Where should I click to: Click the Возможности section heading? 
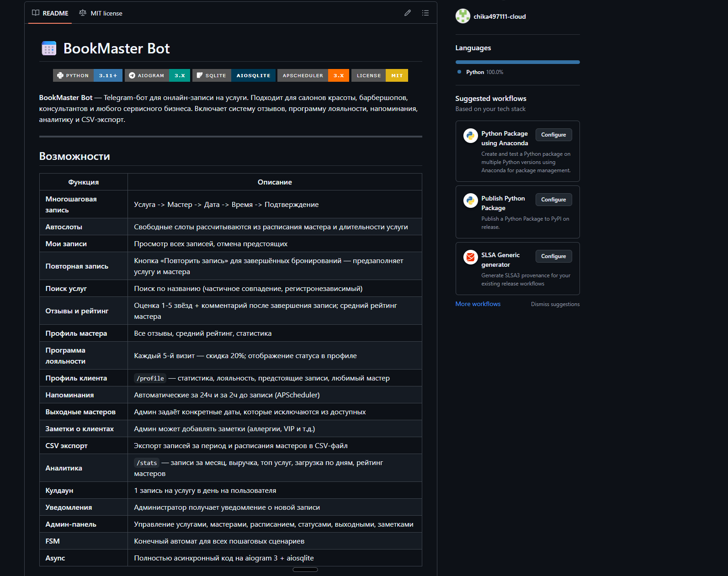coord(74,156)
